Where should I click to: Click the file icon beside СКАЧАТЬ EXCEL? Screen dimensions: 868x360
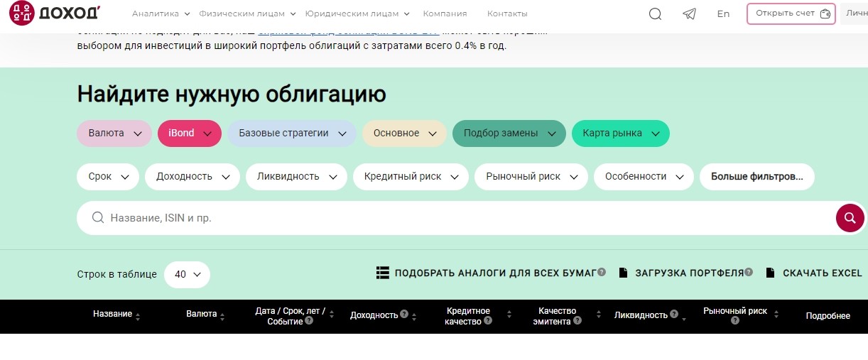tap(770, 273)
